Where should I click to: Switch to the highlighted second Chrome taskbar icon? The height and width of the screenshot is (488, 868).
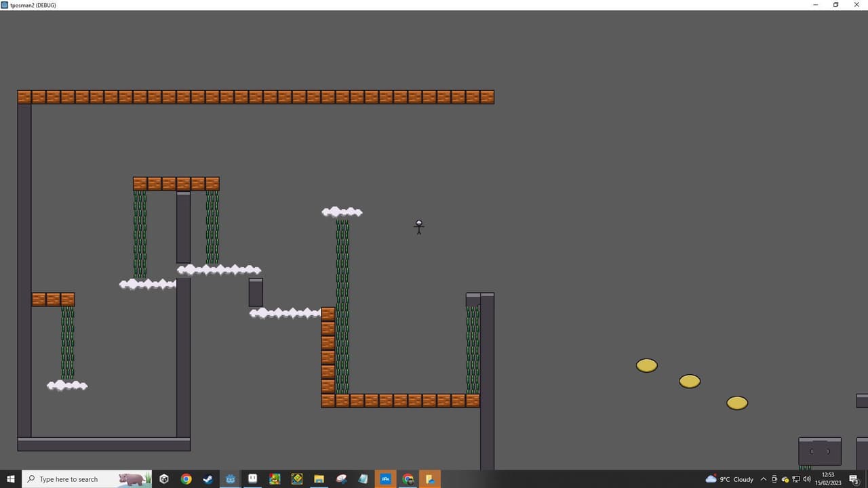pyautogui.click(x=408, y=479)
